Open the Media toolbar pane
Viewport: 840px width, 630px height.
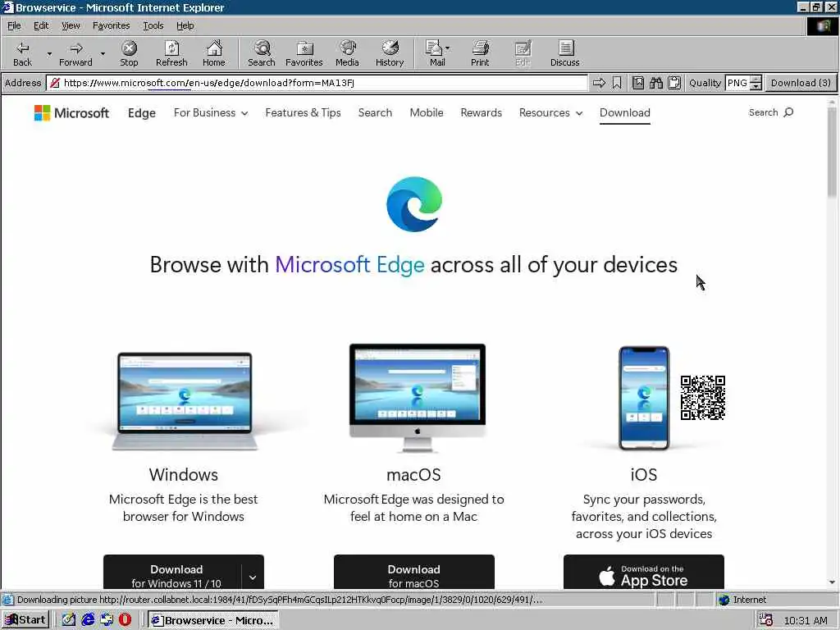tap(347, 53)
